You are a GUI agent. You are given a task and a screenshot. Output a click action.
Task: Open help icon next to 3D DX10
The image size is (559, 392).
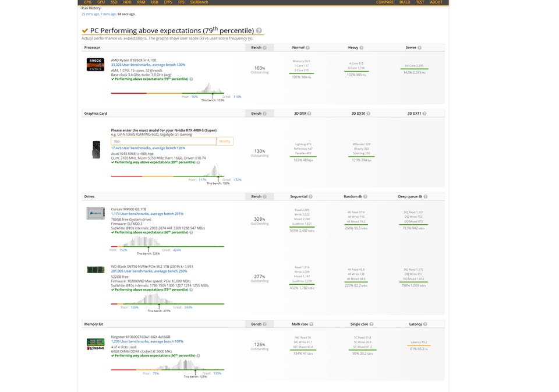pyautogui.click(x=368, y=114)
